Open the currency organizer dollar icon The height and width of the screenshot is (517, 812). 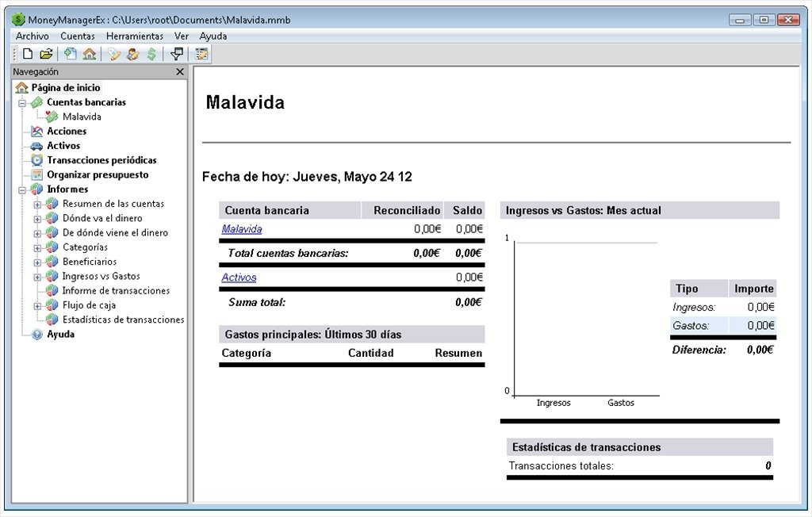[151, 54]
